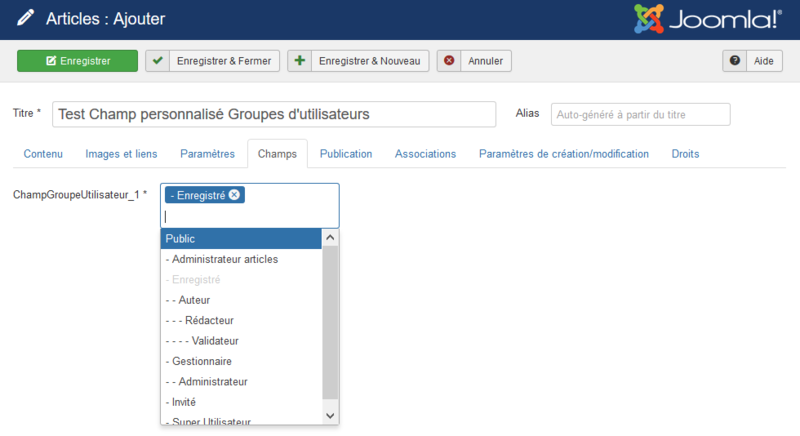
Task: Click the plus icon on Enregistrer & Nouveau
Action: [300, 61]
